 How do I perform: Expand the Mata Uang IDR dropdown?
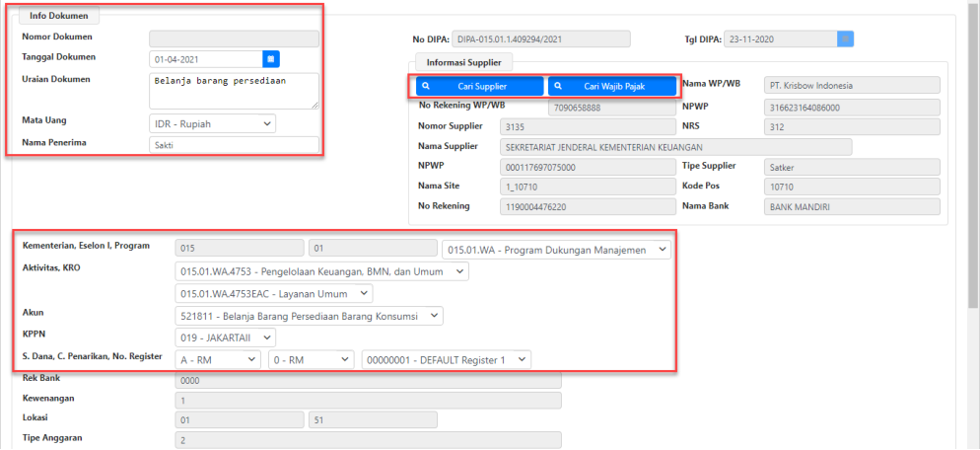pyautogui.click(x=212, y=123)
